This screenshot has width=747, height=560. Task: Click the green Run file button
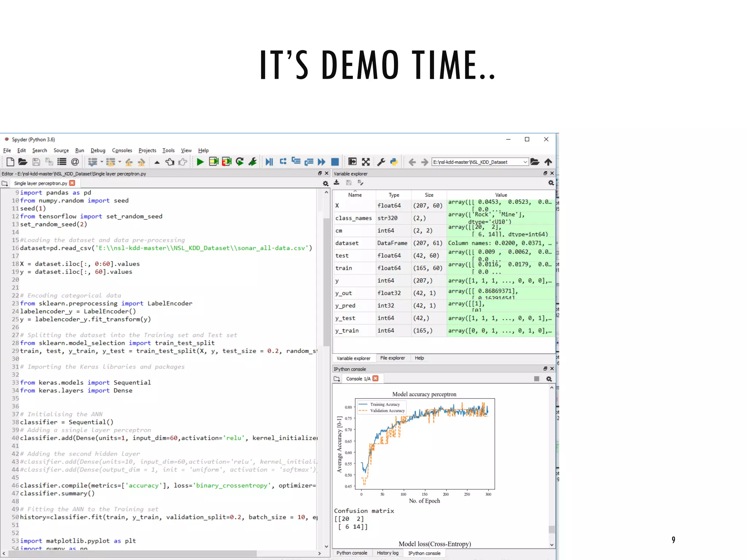click(200, 162)
